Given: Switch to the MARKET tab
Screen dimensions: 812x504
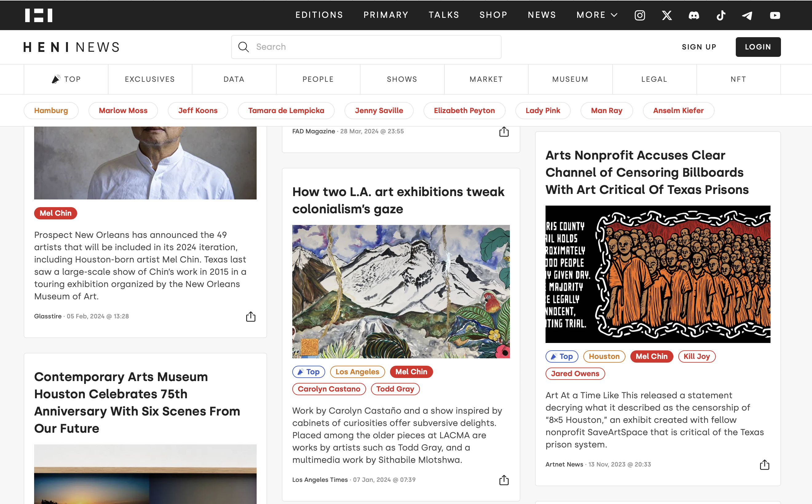Looking at the screenshot, I should point(486,79).
